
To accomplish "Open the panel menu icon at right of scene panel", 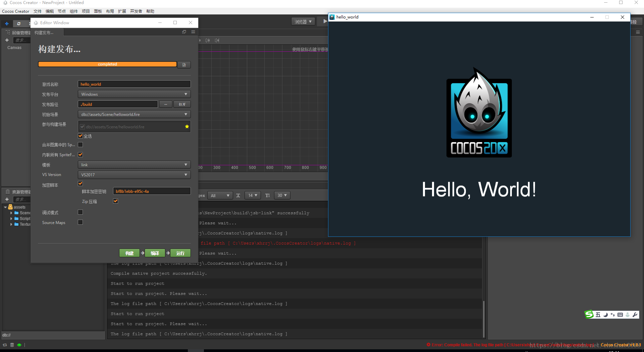I will [x=638, y=32].
